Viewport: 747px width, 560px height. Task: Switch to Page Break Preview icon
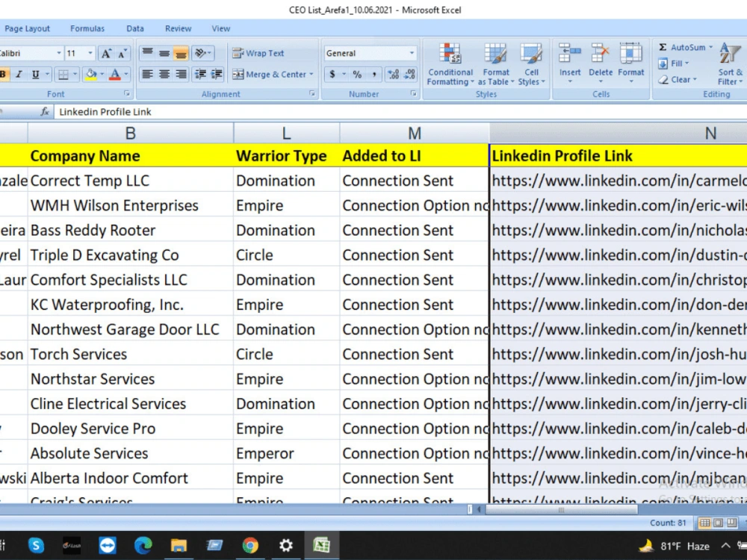click(731, 523)
